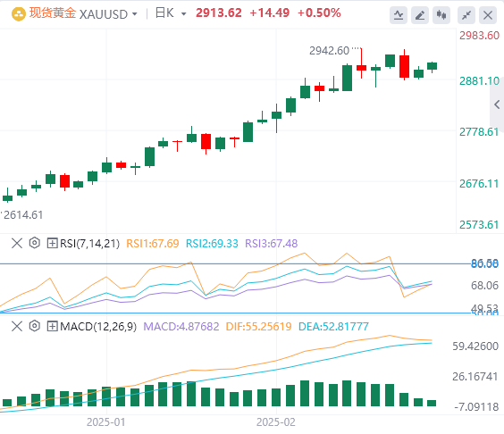This screenshot has height=434, width=504.
Task: Click the 2025-02 date axis marker
Action: pyautogui.click(x=276, y=422)
